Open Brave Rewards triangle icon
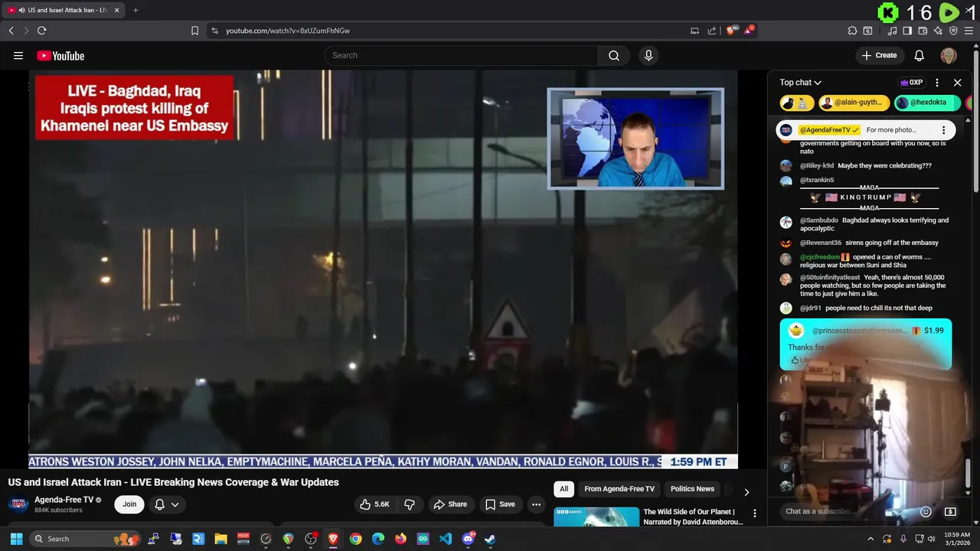Screen dimensions: 980x551 [750, 31]
